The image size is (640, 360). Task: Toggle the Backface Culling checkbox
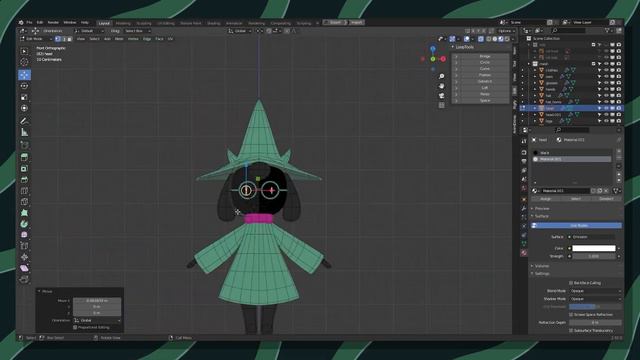pos(571,282)
